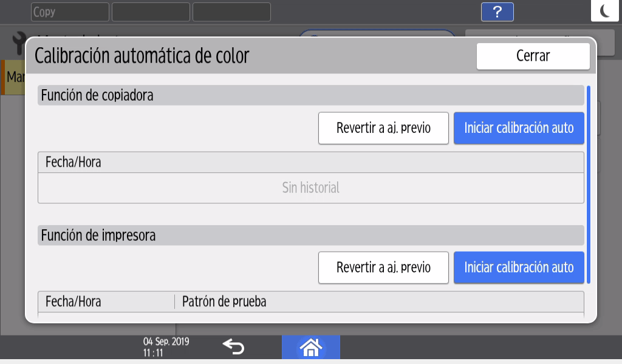The height and width of the screenshot is (364, 622).
Task: Select the Copy tab at top
Action: pos(70,12)
